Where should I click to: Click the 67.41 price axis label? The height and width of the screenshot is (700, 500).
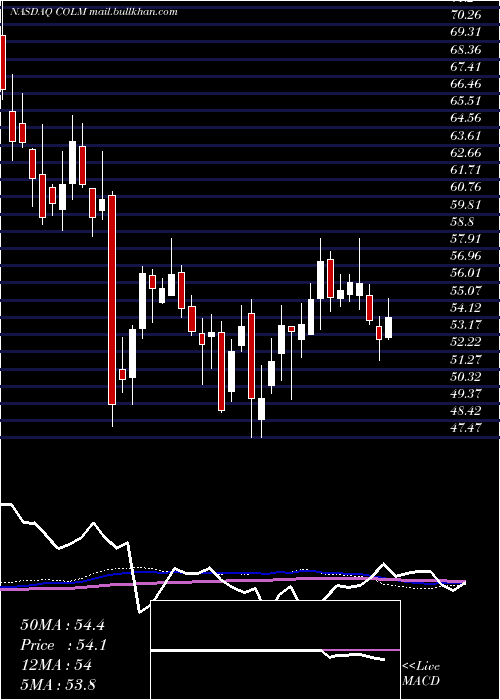coord(466,67)
